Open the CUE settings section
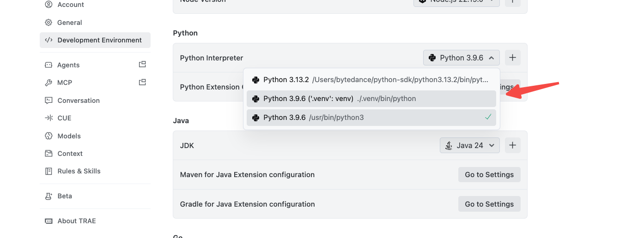This screenshot has width=644, height=238. tap(64, 118)
